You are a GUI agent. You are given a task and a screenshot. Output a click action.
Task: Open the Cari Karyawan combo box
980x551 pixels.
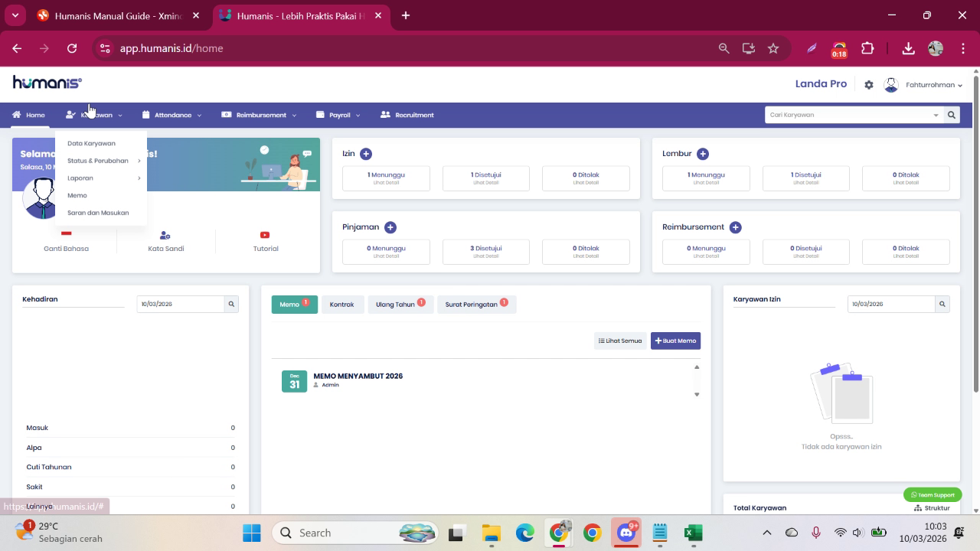(854, 115)
